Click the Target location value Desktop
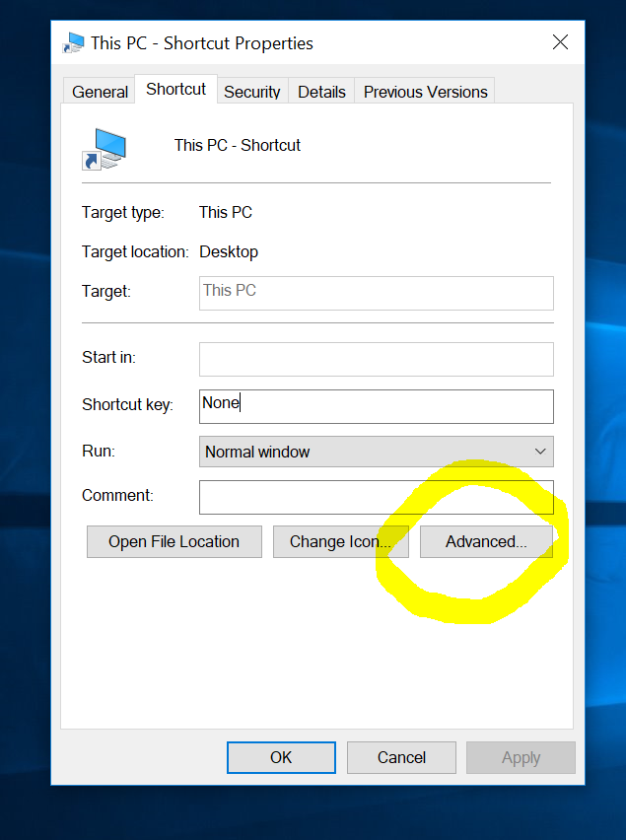The image size is (626, 840). point(229,251)
